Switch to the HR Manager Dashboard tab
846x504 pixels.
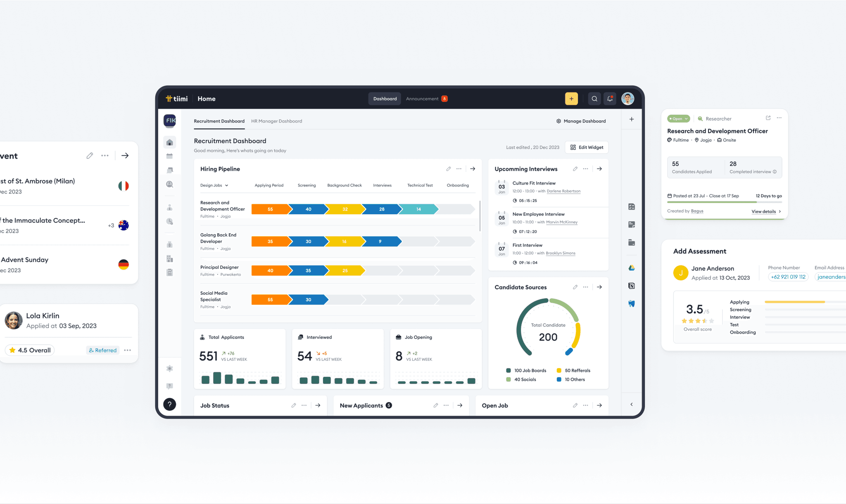pos(276,121)
